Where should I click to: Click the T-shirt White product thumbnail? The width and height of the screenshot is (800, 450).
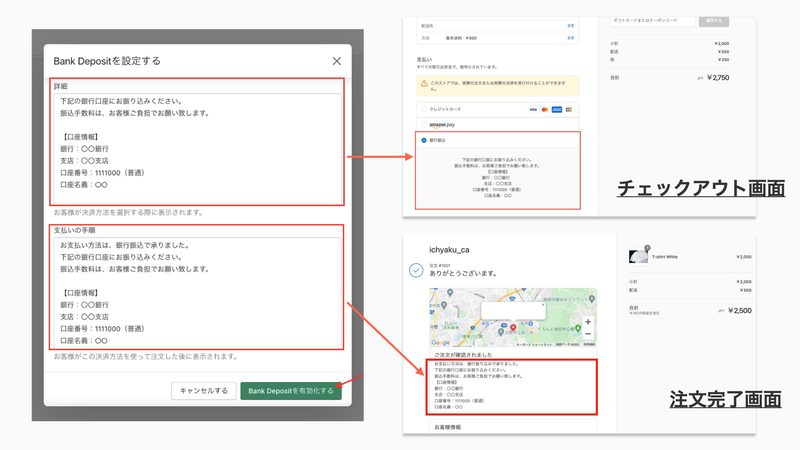tap(638, 256)
